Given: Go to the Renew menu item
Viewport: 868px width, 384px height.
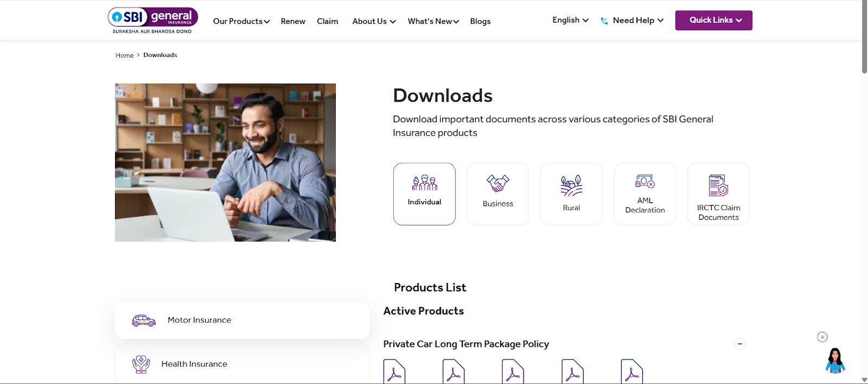Looking at the screenshot, I should click(293, 21).
